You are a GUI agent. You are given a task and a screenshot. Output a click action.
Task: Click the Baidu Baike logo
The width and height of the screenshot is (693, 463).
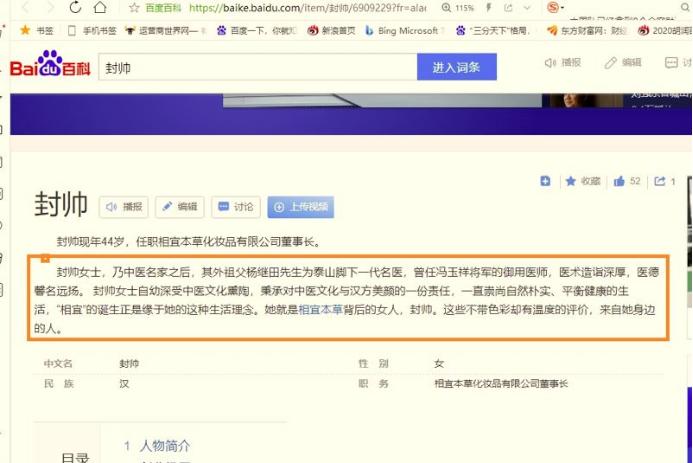(50, 64)
